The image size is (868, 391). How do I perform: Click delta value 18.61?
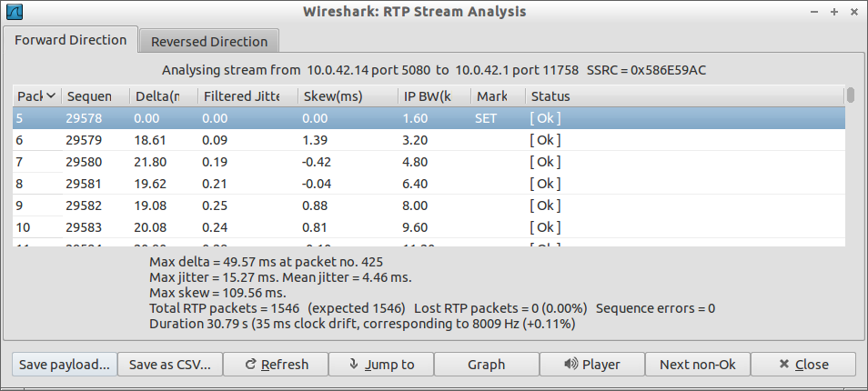pos(150,140)
